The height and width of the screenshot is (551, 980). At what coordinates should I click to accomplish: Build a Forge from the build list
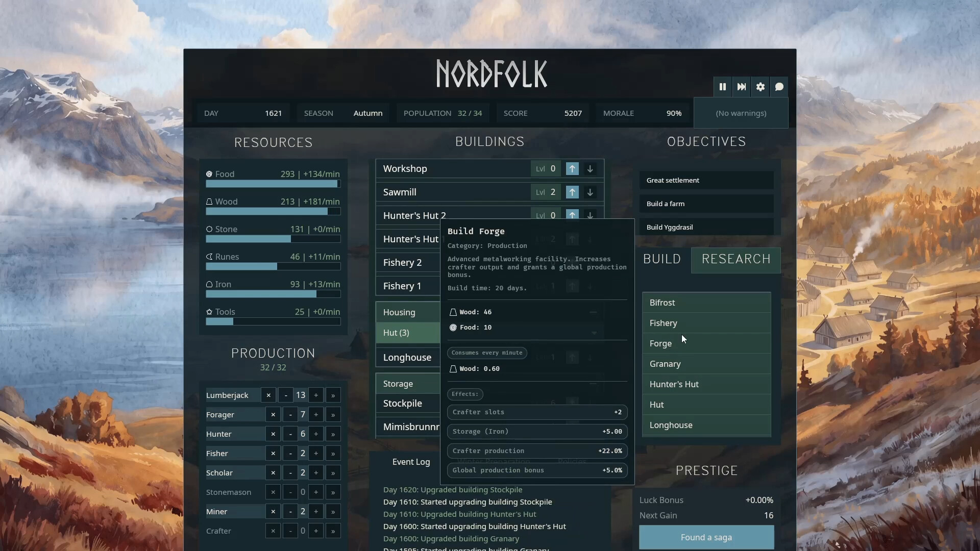[x=706, y=343]
